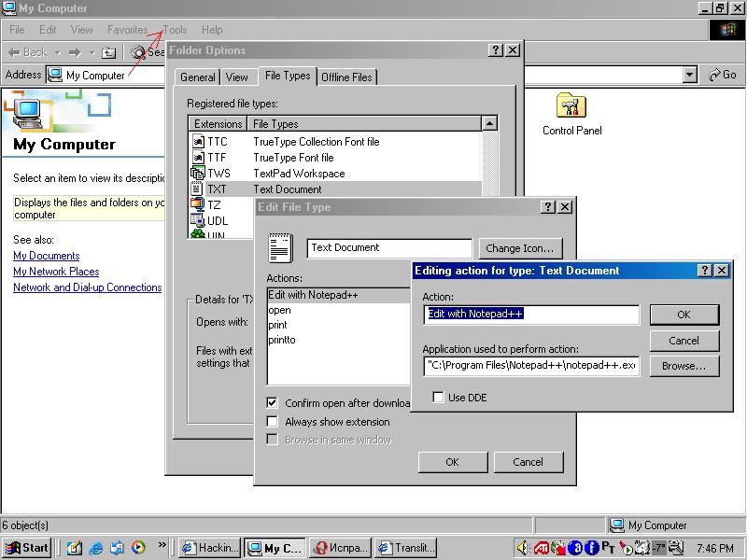Click the Back arrow in My Computer toolbar

[28, 52]
